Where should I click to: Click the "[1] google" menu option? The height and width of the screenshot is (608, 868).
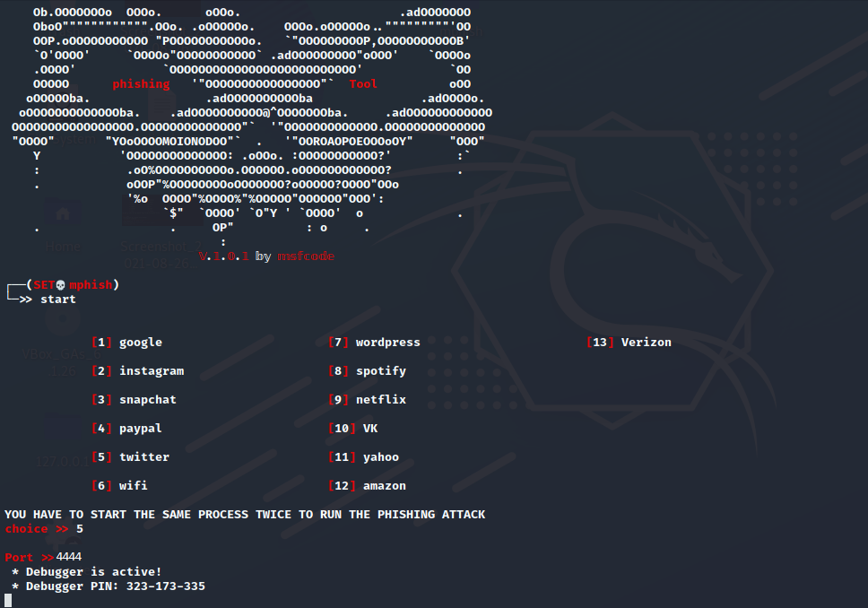[x=126, y=343]
